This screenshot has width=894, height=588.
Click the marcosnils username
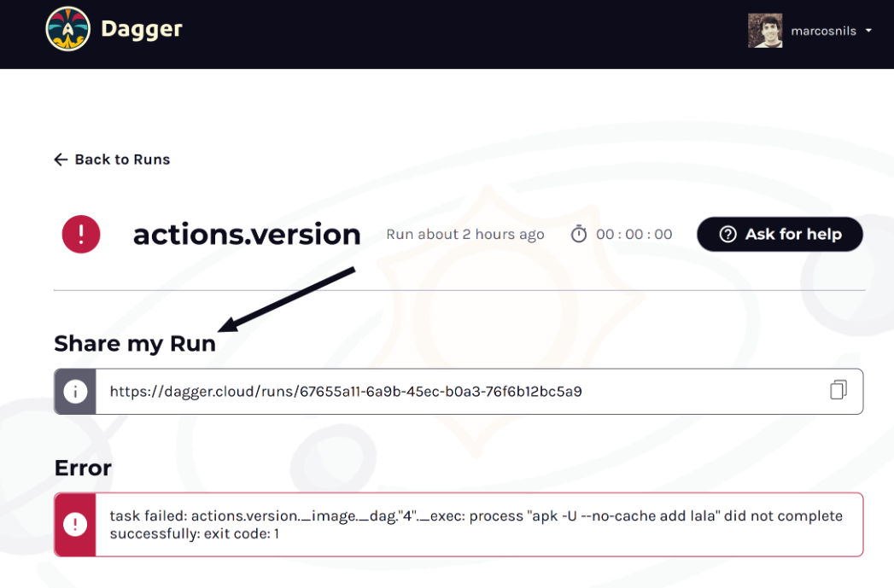pyautogui.click(x=823, y=31)
